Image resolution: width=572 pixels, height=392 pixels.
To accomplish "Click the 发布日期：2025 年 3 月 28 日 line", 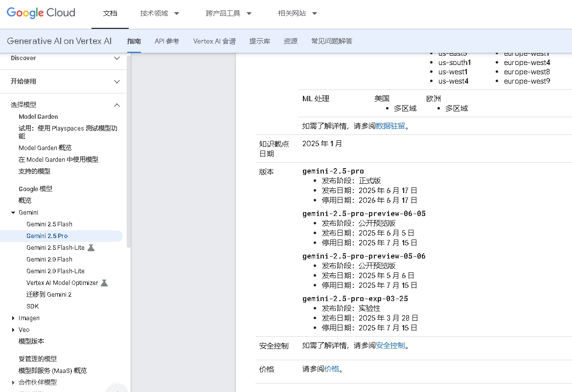I will [369, 318].
